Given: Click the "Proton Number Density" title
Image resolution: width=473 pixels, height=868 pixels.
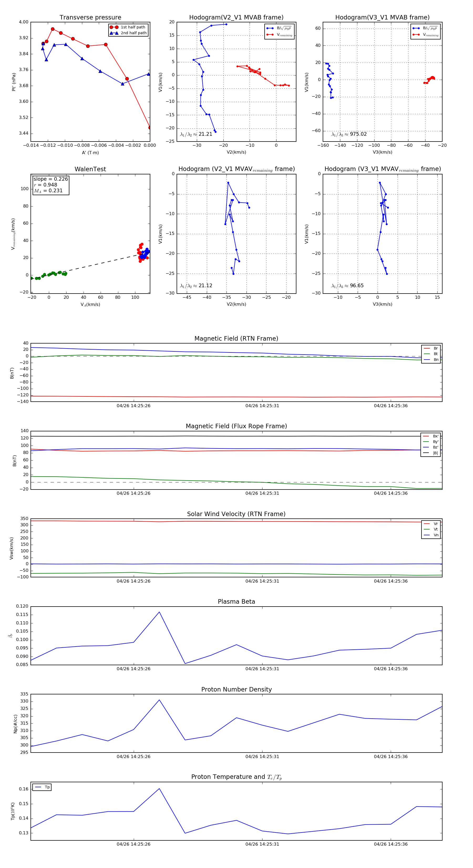Looking at the screenshot, I should pos(236,689).
